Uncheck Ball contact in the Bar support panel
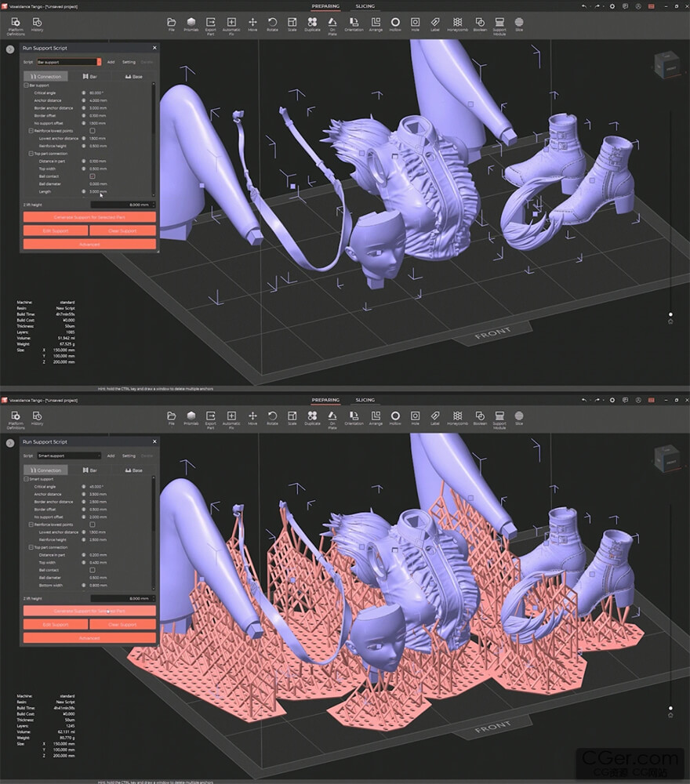 click(x=92, y=176)
